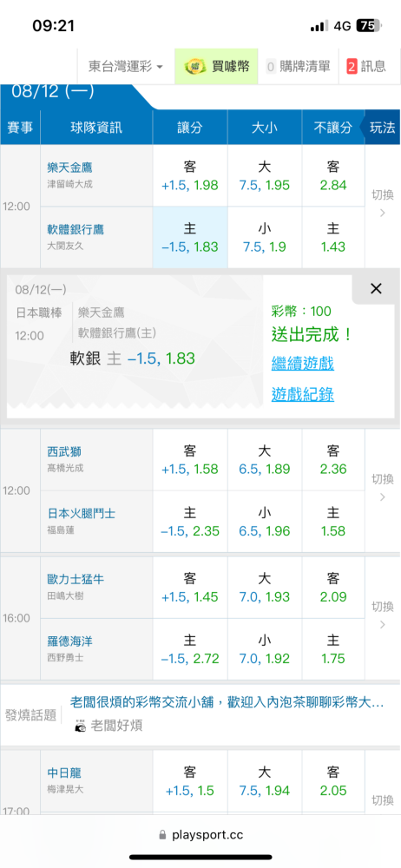
Task: Expand 東台灣運彩 dropdown
Action: point(126,67)
